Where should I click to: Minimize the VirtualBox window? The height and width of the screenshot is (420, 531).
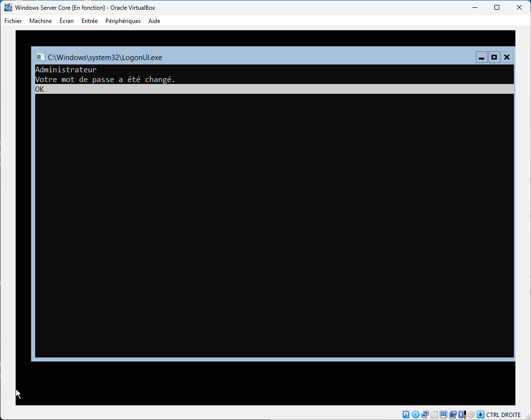[475, 7]
